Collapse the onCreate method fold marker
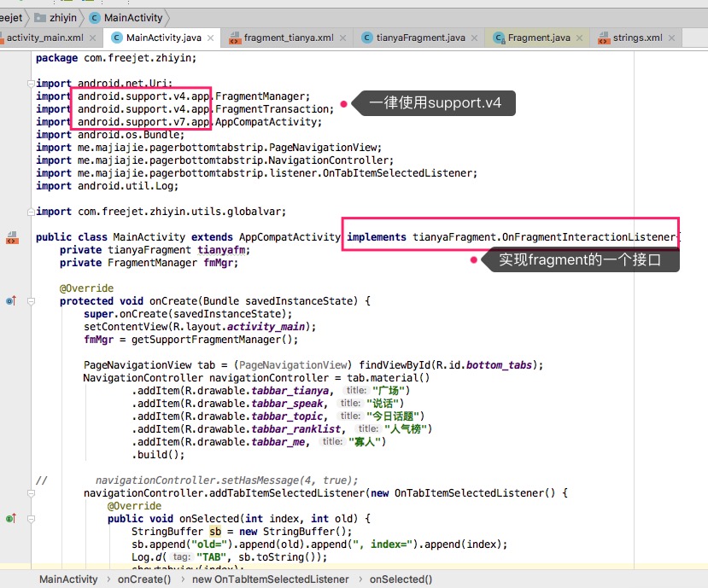The image size is (708, 588). (x=31, y=301)
